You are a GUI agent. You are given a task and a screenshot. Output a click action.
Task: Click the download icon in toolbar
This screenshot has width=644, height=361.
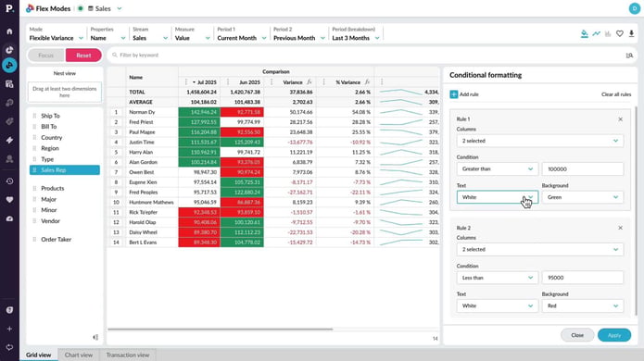631,33
